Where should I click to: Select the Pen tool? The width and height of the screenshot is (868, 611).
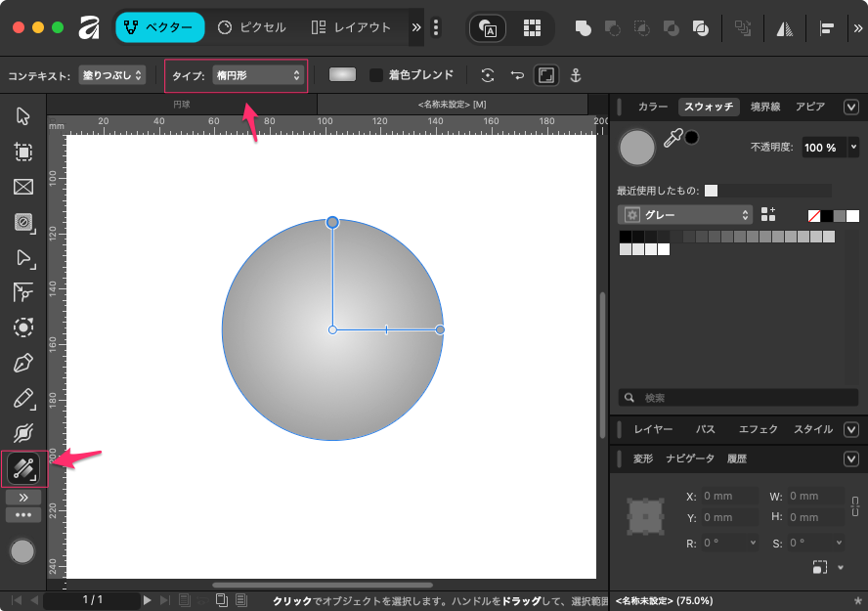pos(23,363)
